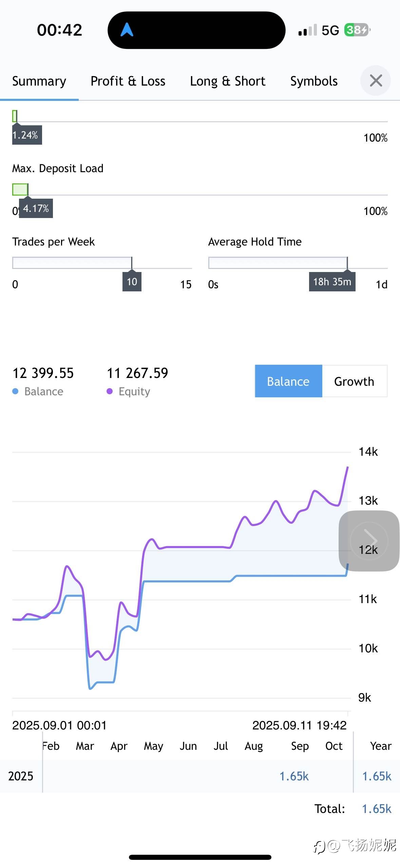The height and width of the screenshot is (868, 400).
Task: Open the Profit & Loss tab
Action: click(128, 81)
